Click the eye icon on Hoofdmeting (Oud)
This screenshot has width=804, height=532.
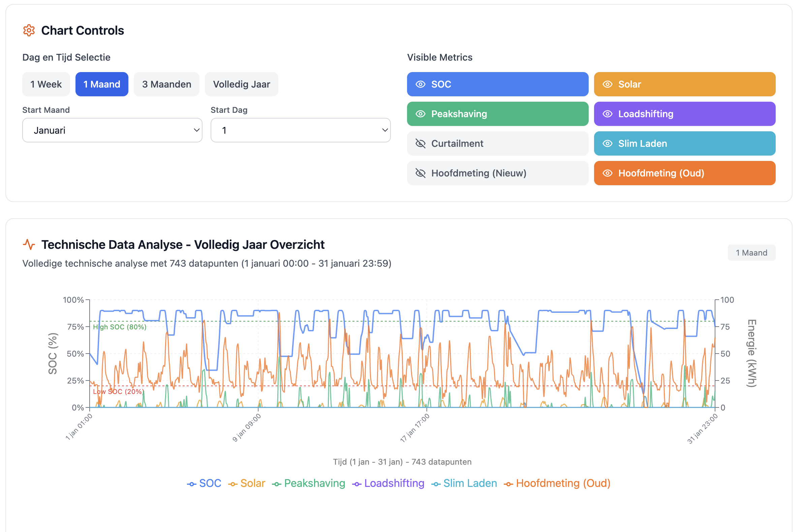pos(607,173)
